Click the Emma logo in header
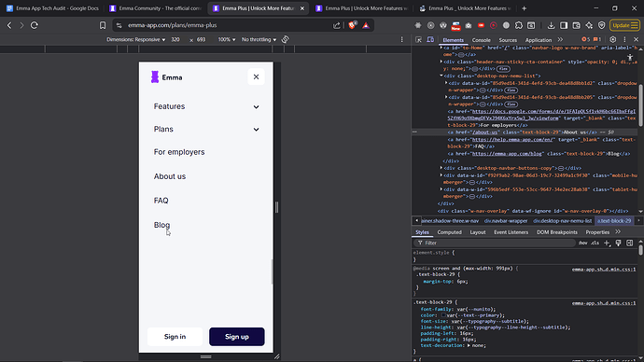This screenshot has height=362, width=644. pyautogui.click(x=167, y=77)
